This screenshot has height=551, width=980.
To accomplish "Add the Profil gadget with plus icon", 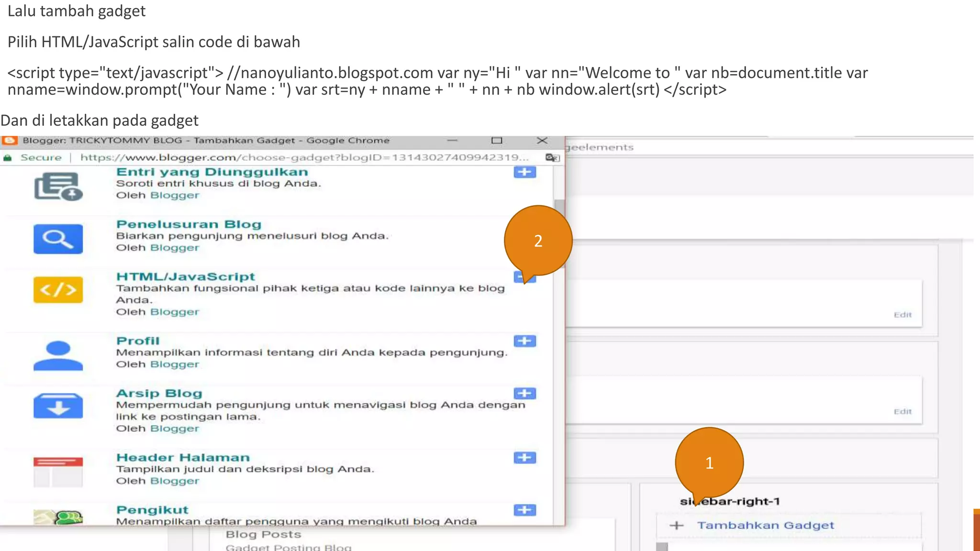I will click(524, 341).
